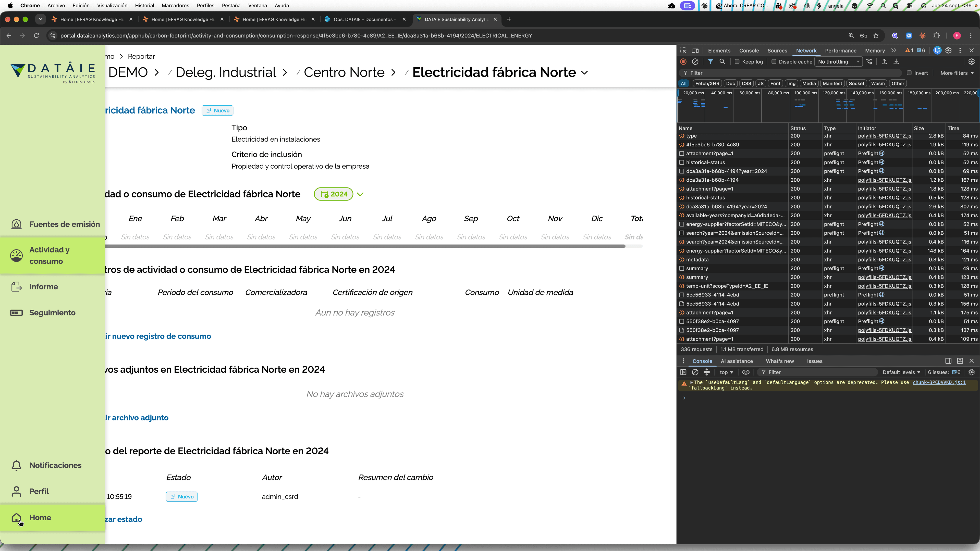Image resolution: width=980 pixels, height=551 pixels.
Task: Open DevTools main settings gear
Action: coord(948,51)
